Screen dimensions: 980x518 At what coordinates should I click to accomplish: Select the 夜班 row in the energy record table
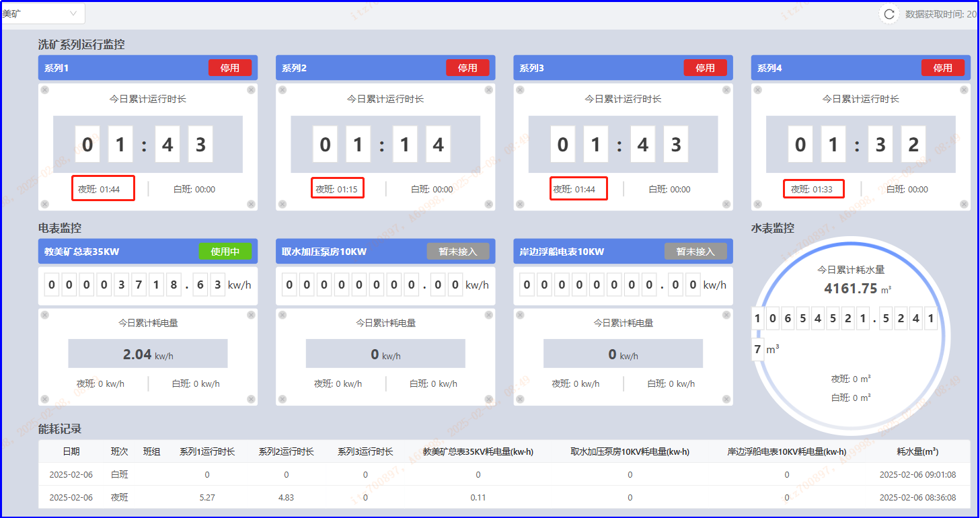119,497
